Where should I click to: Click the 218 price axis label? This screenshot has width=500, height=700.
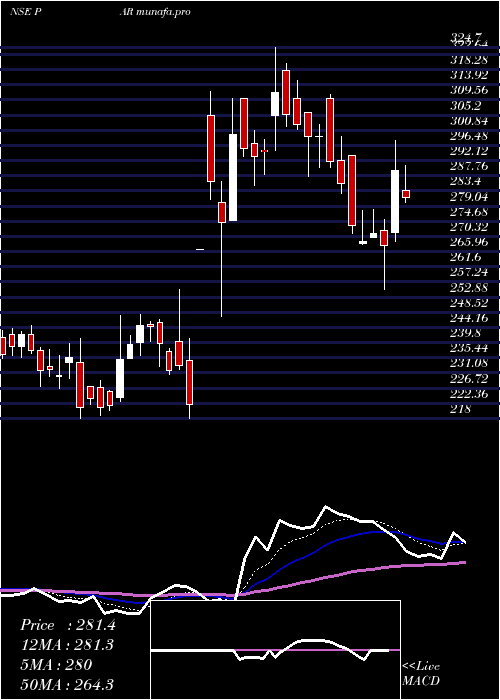460,409
